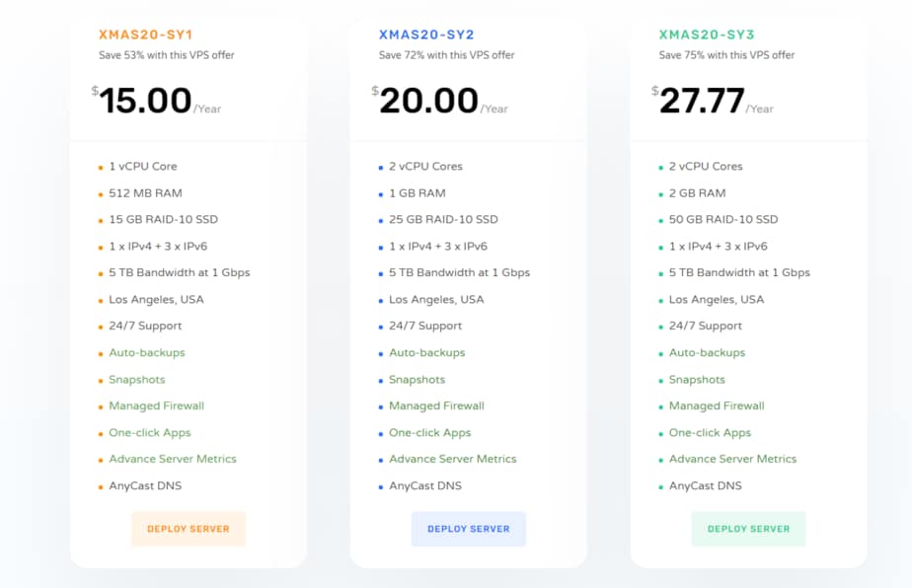Viewport: 912px width, 588px height.
Task: Open One-click Apps in XMAS20-SY2 plan
Action: coord(430,432)
